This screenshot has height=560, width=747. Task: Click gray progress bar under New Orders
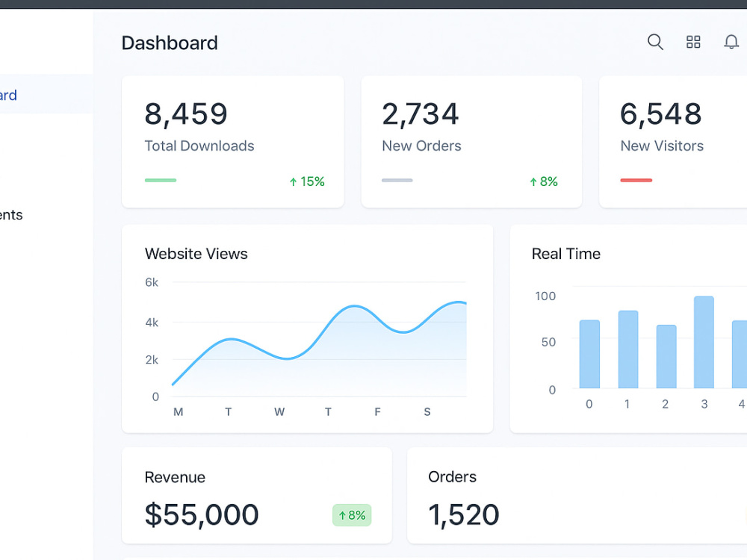pyautogui.click(x=397, y=180)
